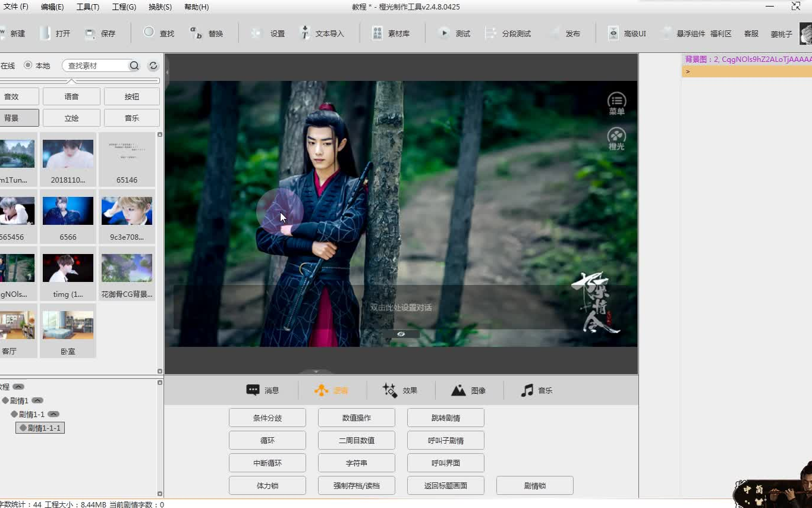Switch to 消息 message tab
812x508 pixels.
point(263,390)
